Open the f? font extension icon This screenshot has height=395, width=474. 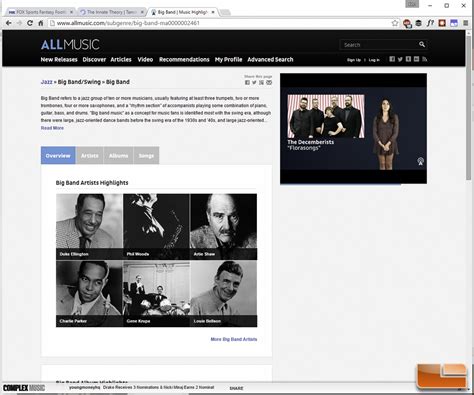(430, 23)
